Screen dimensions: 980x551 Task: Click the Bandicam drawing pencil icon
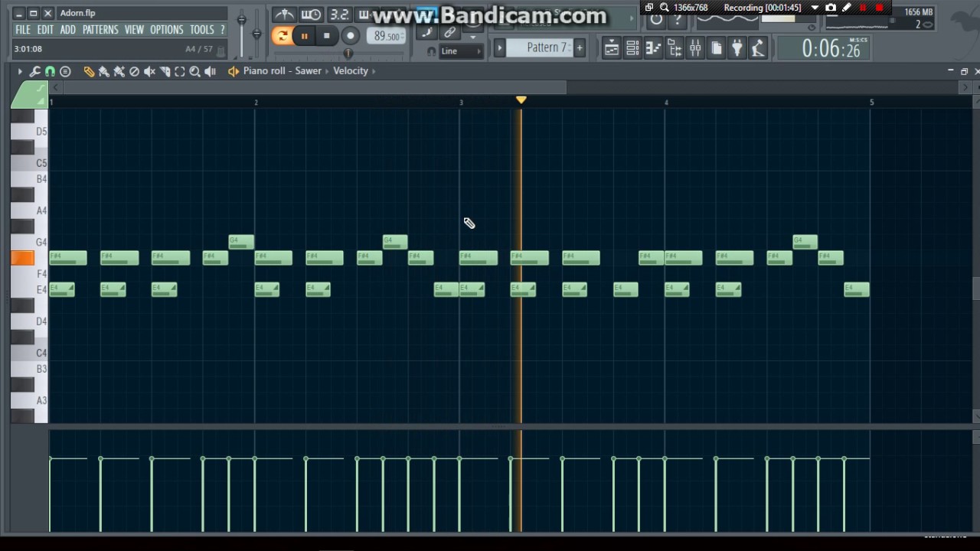coord(847,8)
